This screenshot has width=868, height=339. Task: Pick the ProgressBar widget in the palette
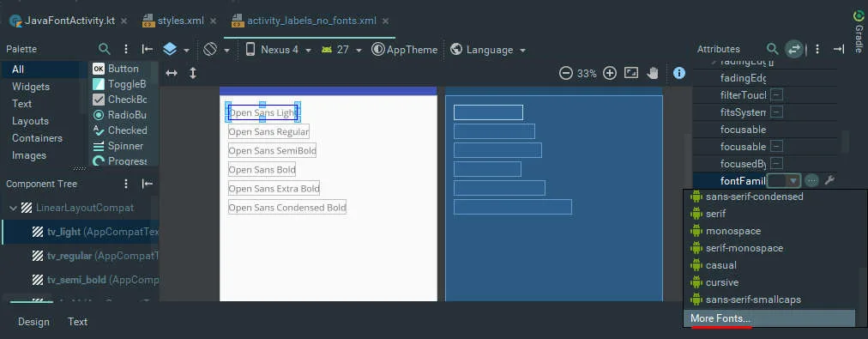pos(119,161)
